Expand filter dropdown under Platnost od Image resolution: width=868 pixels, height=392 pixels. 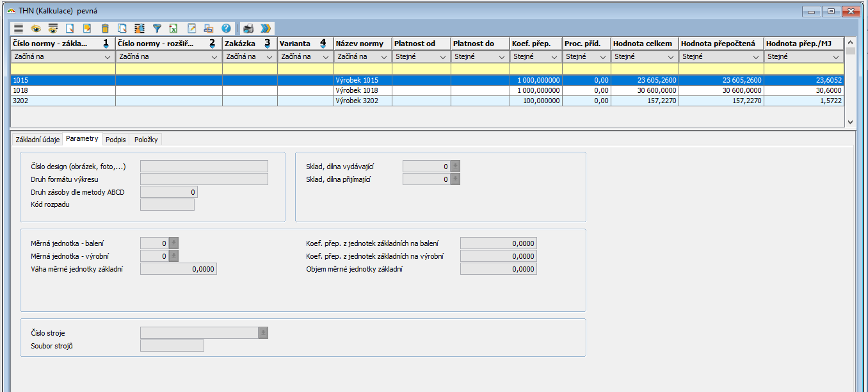click(x=442, y=57)
